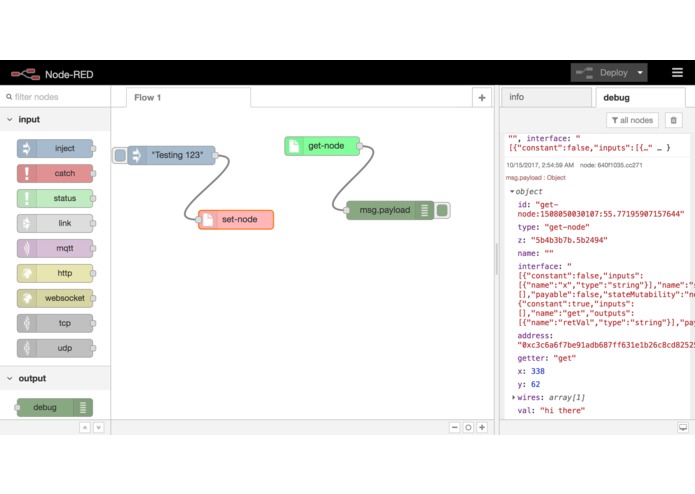Click the set-node document icon
This screenshot has height=494, width=695.
tap(207, 219)
